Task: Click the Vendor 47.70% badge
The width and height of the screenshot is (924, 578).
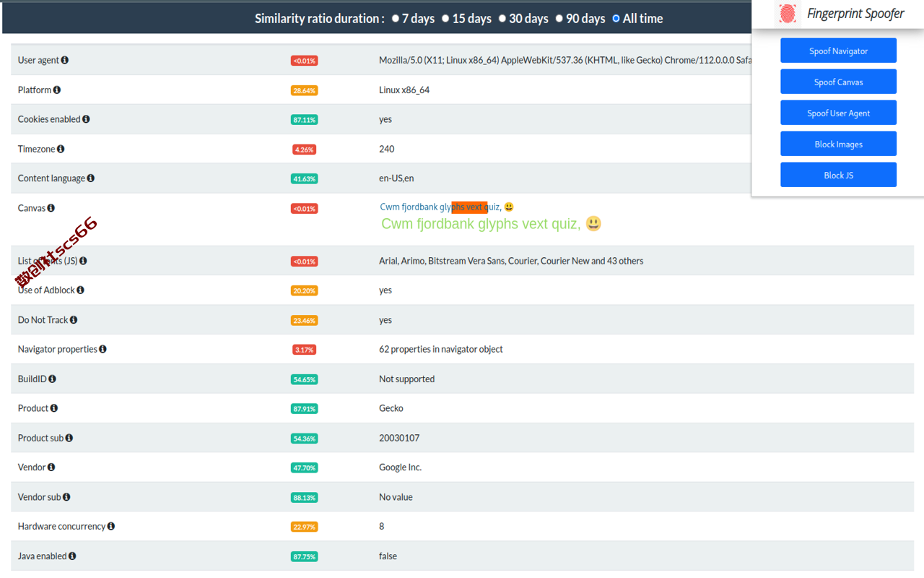Action: pyautogui.click(x=304, y=468)
